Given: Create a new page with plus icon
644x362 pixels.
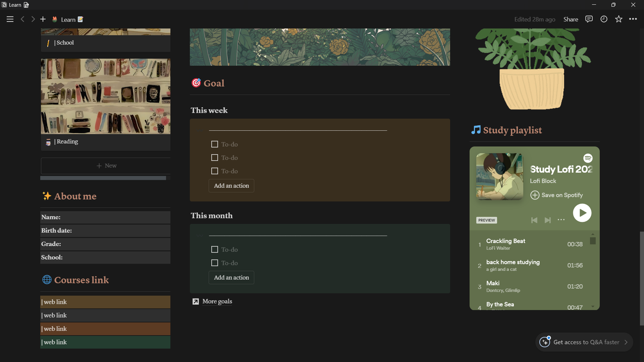Looking at the screenshot, I should [43, 19].
